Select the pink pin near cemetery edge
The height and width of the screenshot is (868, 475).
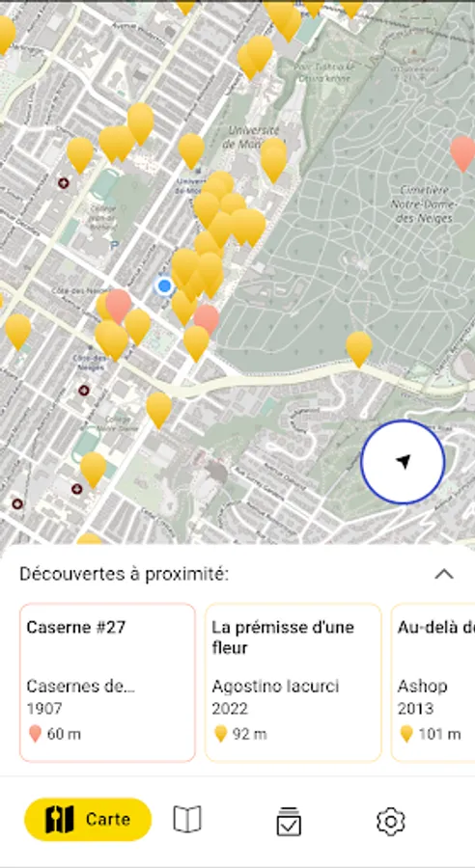click(x=207, y=318)
